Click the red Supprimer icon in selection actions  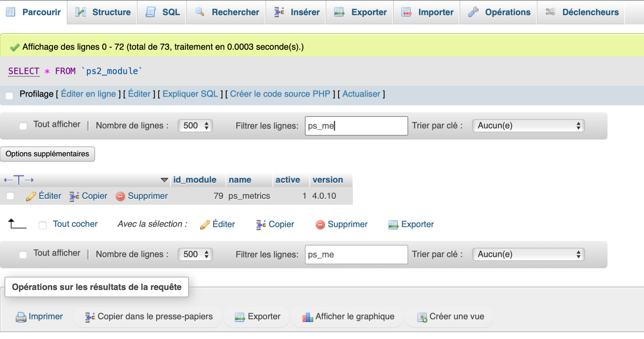tap(320, 225)
